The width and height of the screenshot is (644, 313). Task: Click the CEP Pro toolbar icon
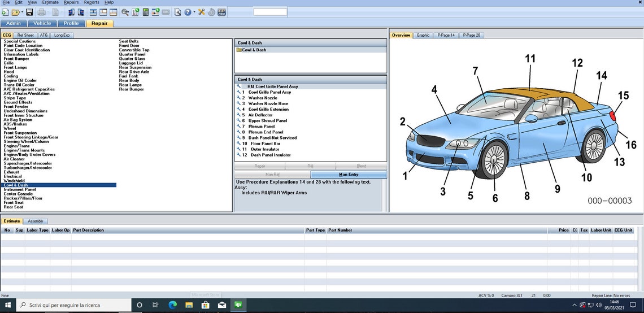point(222,12)
